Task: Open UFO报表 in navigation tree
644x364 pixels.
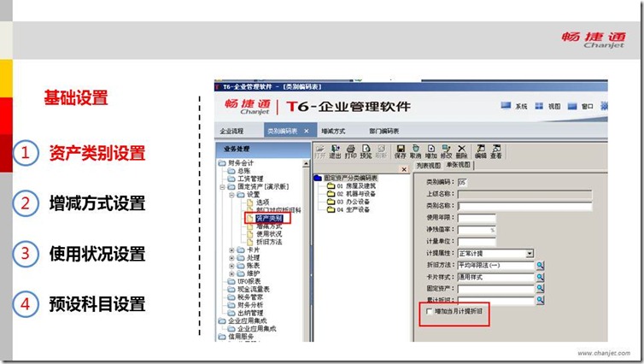Action: (249, 281)
